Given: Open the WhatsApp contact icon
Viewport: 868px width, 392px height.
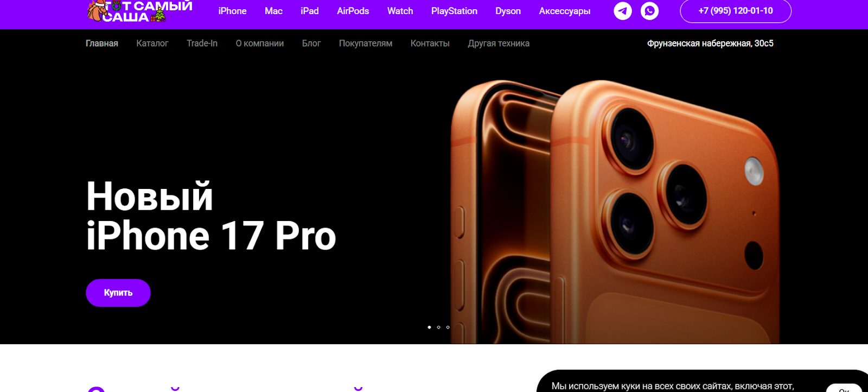Looking at the screenshot, I should 649,11.
